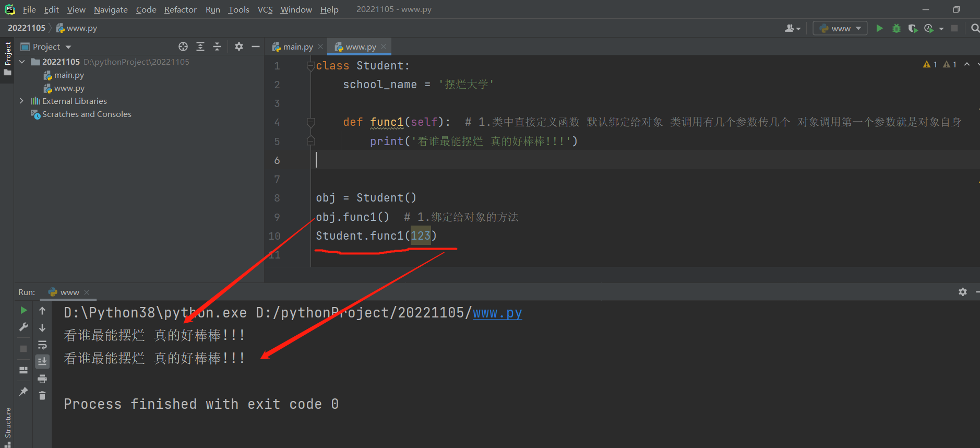Rerun www in Run panel
This screenshot has width=980, height=448.
[23, 310]
